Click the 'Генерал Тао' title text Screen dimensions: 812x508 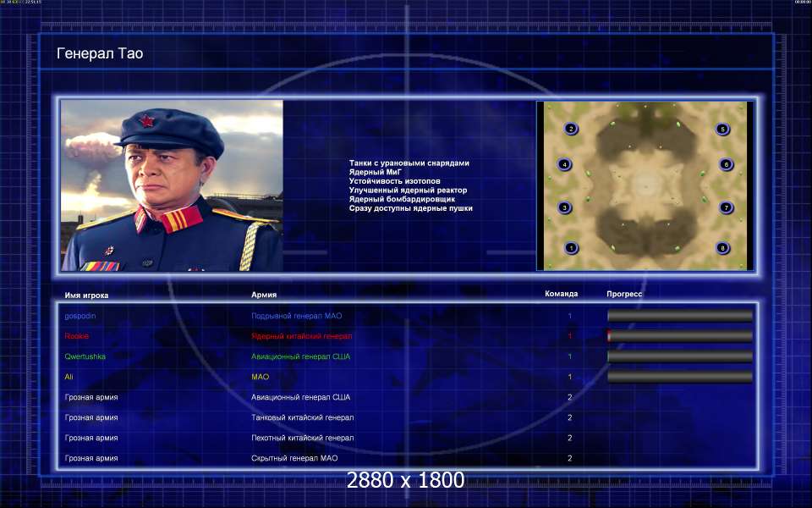tap(100, 53)
